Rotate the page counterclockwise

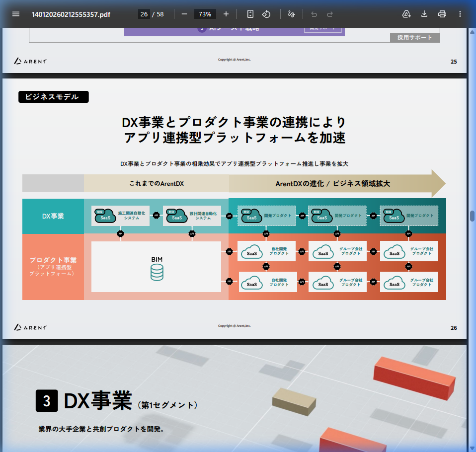point(266,14)
